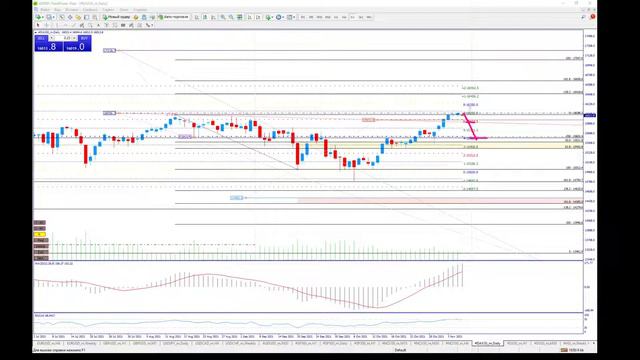Viewport: 640px width, 360px height.
Task: Open the chart Profiles list
Action: 49,17
